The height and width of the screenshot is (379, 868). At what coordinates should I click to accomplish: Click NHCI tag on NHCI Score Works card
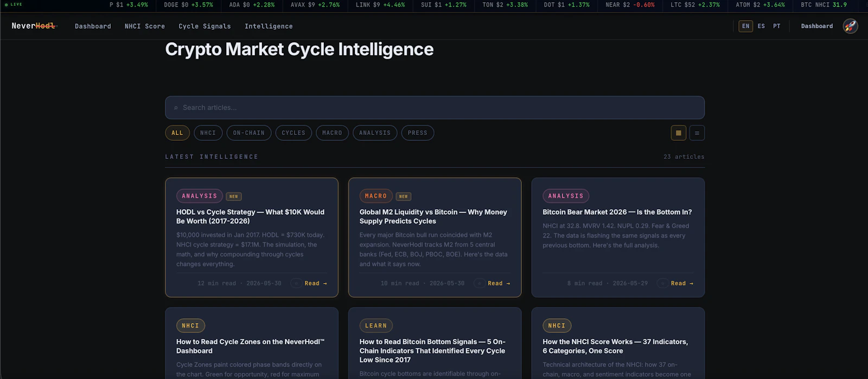[557, 325]
